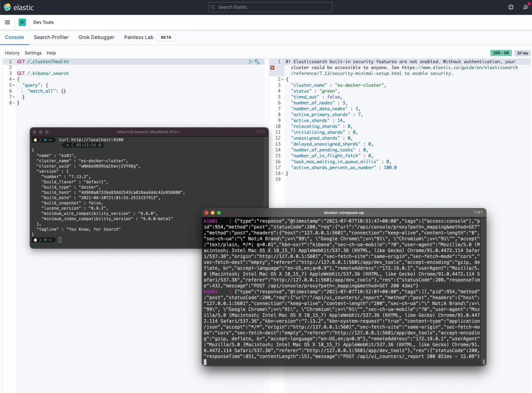
Task: Click the "cluster_uuid" line in terminal
Action: tap(88, 166)
